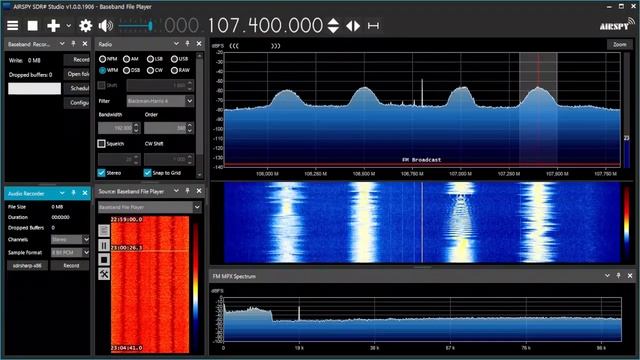Image resolution: width=640 pixels, height=360 pixels.
Task: Click the Configure button
Action: click(x=77, y=102)
